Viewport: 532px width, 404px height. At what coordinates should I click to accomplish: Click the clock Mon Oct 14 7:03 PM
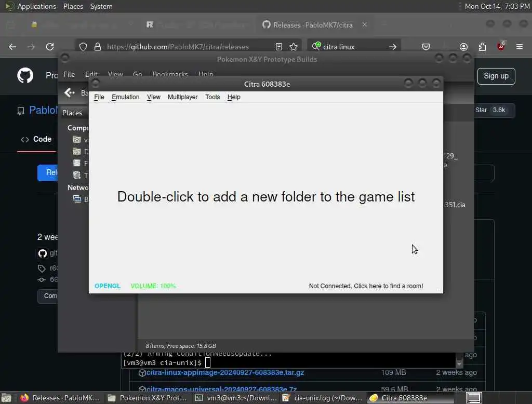[x=497, y=6]
